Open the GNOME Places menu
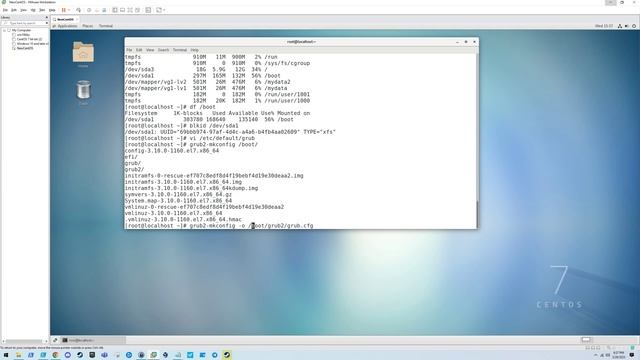This screenshot has height=360, width=640. click(x=87, y=26)
